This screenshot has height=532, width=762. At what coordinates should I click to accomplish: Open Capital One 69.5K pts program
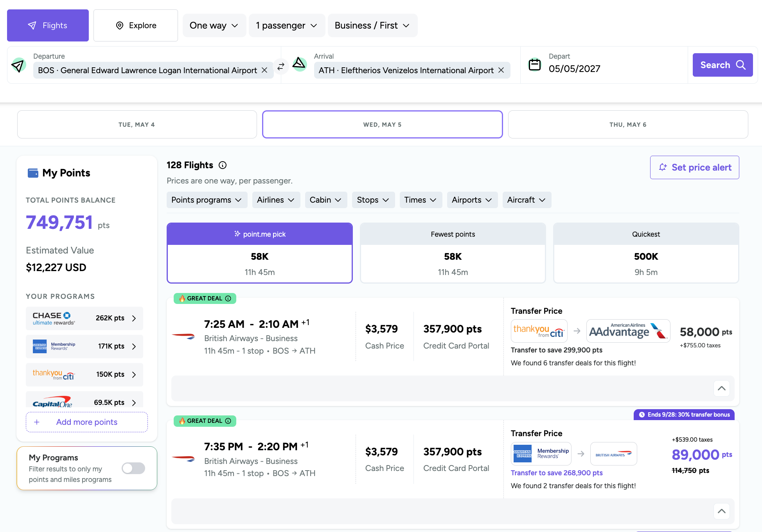click(x=84, y=400)
